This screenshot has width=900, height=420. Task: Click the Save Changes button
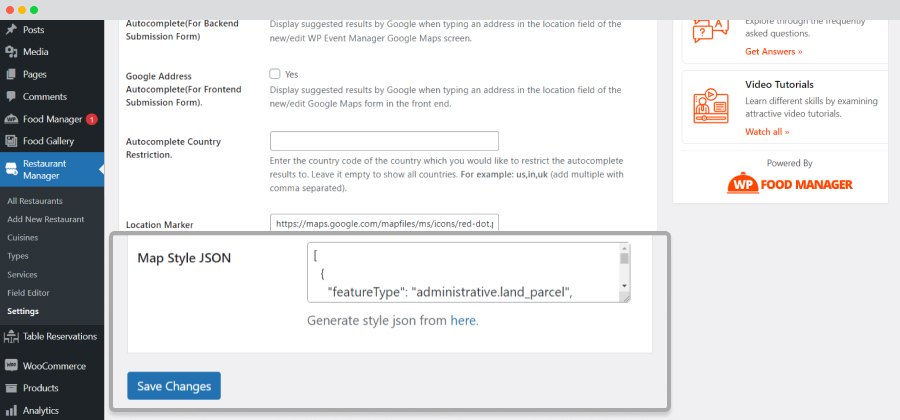coord(174,386)
